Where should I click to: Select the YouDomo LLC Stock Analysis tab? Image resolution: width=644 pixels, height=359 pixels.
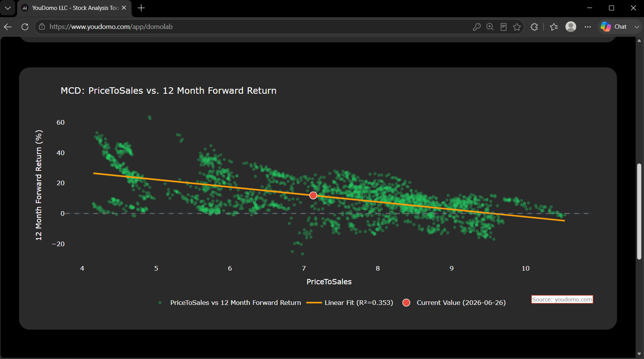[75, 8]
